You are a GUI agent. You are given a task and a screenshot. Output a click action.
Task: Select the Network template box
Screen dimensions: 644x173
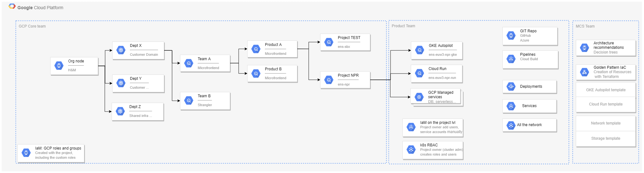point(606,123)
